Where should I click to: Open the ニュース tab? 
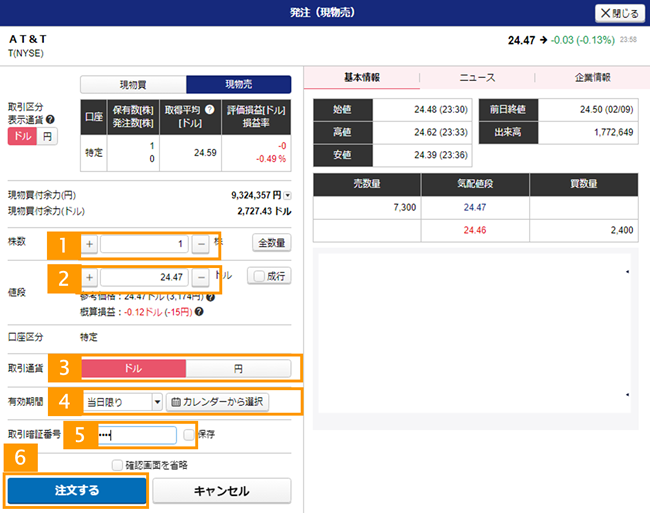[x=477, y=77]
